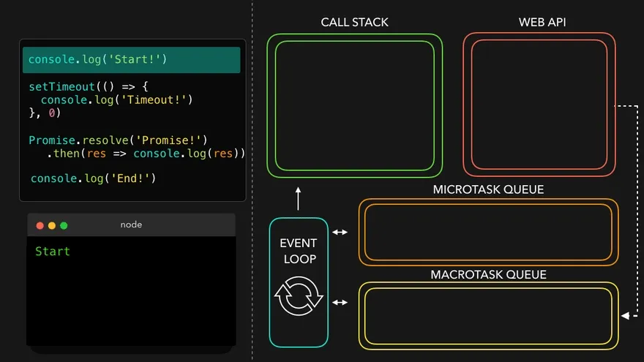644x362 pixels.
Task: Click the console.log('Timeout!') code line
Action: click(x=116, y=99)
